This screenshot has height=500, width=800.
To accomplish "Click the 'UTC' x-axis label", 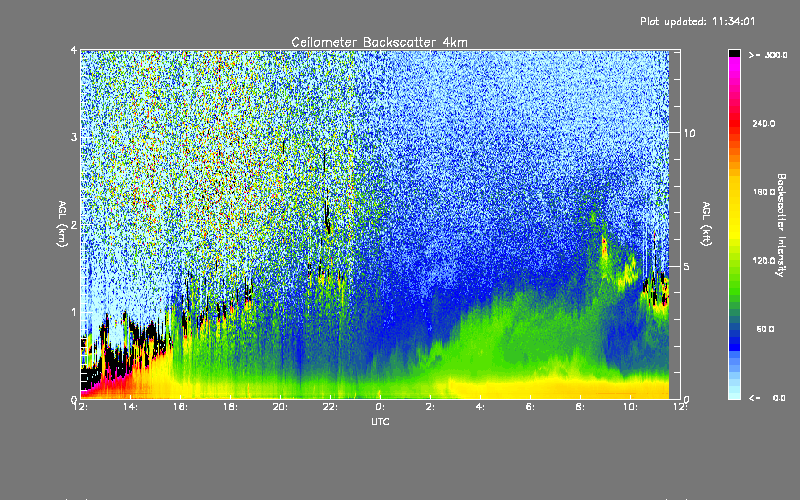I will pyautogui.click(x=380, y=421).
